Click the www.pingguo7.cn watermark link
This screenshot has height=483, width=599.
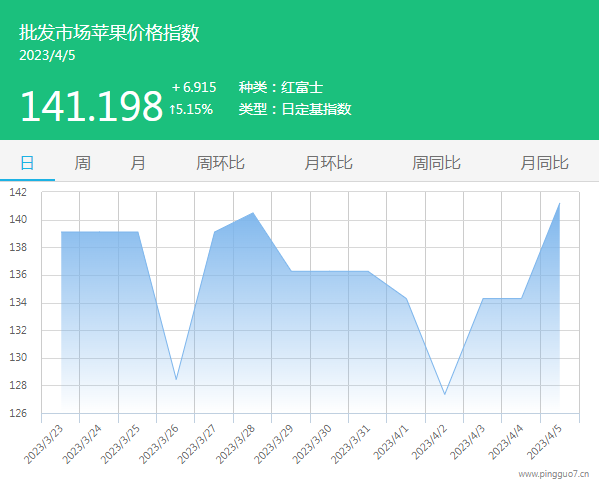(554, 474)
